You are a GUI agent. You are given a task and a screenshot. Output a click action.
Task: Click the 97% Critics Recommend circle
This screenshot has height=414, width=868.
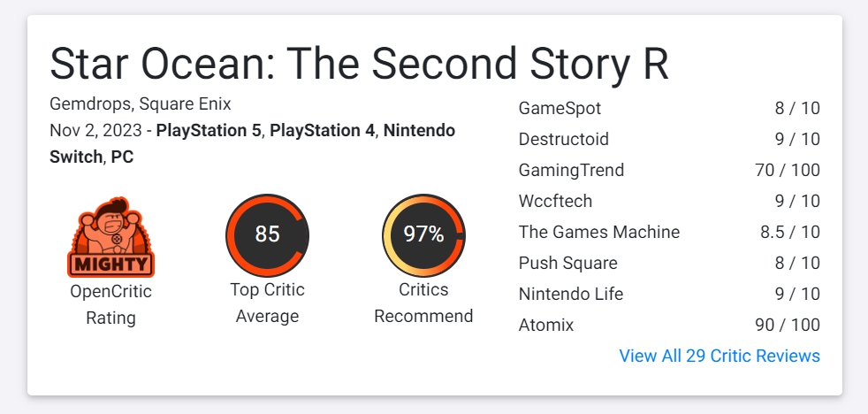point(423,235)
